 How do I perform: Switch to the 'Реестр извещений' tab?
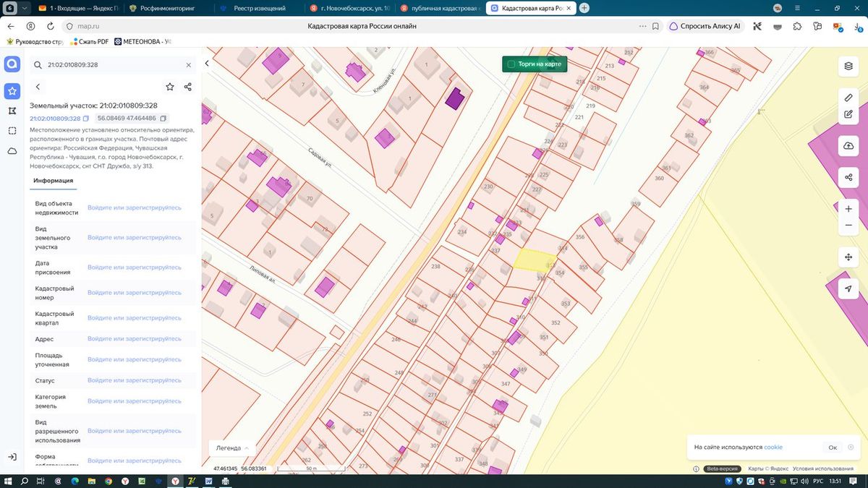[x=259, y=8]
